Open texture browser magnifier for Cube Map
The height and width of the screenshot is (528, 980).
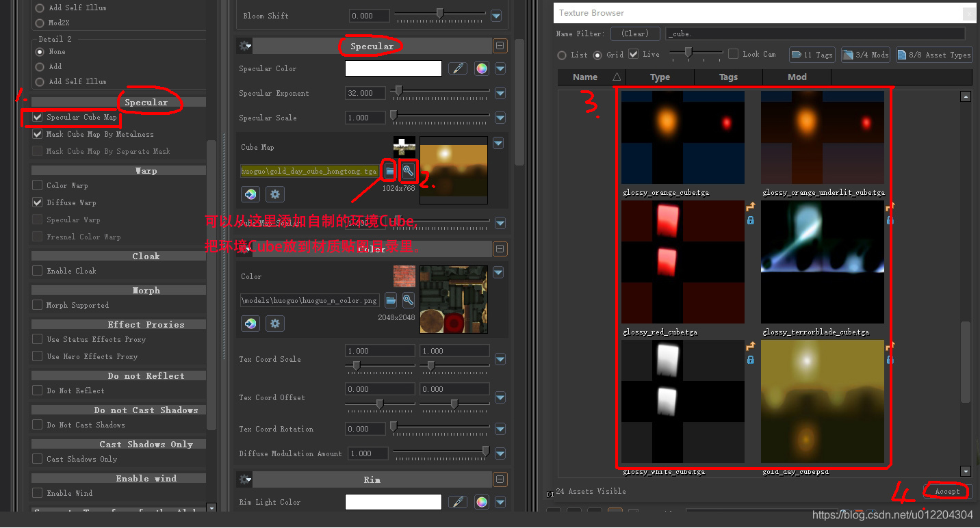(x=408, y=171)
